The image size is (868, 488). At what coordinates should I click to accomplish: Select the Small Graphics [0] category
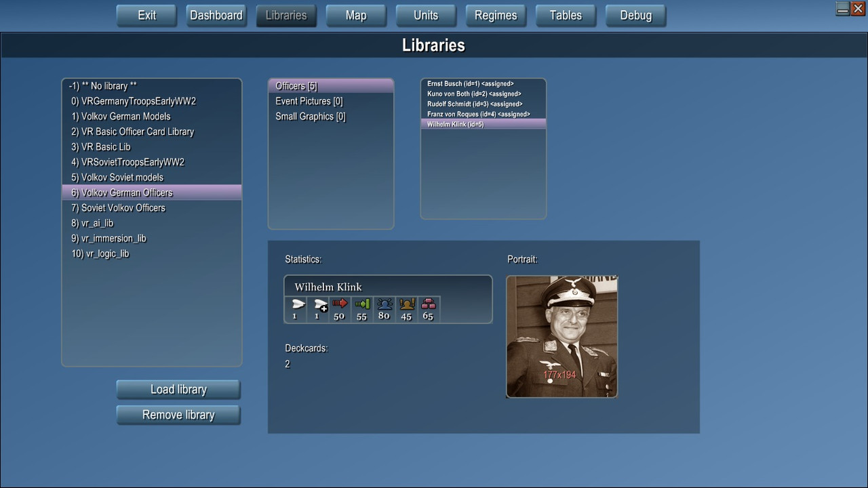pyautogui.click(x=331, y=117)
